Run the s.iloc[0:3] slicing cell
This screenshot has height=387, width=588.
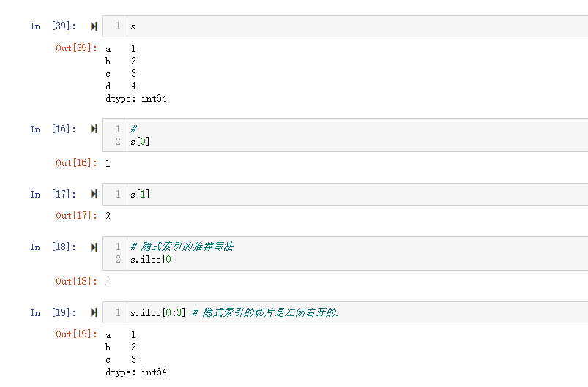pos(94,313)
